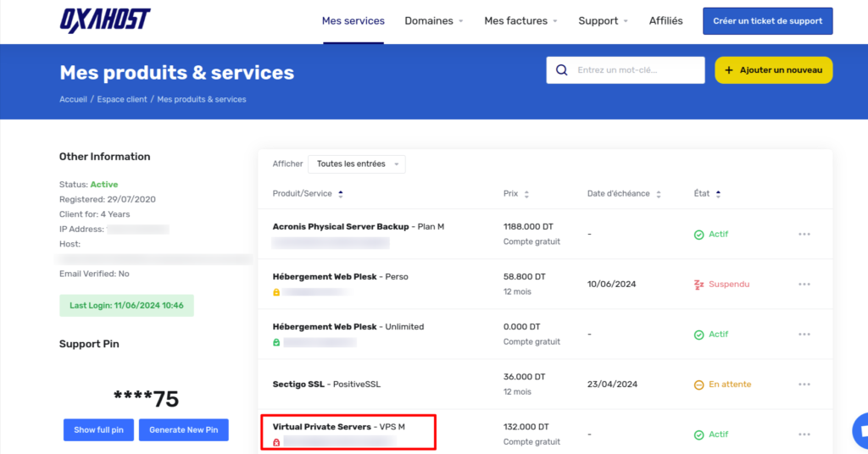Open three-dot menu for suspended Plesk Perso
Viewport: 868px width, 454px height.
tap(804, 285)
